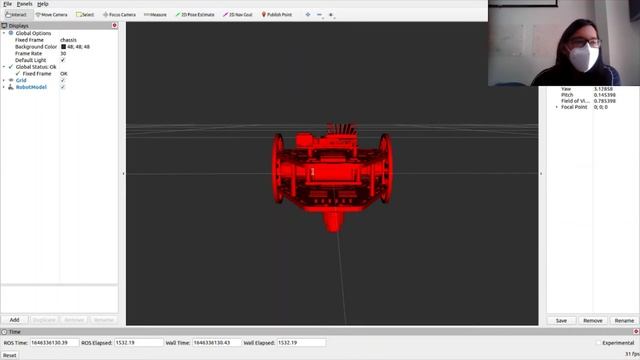Close the Displays panel
The width and height of the screenshot is (640, 360).
coord(115,25)
